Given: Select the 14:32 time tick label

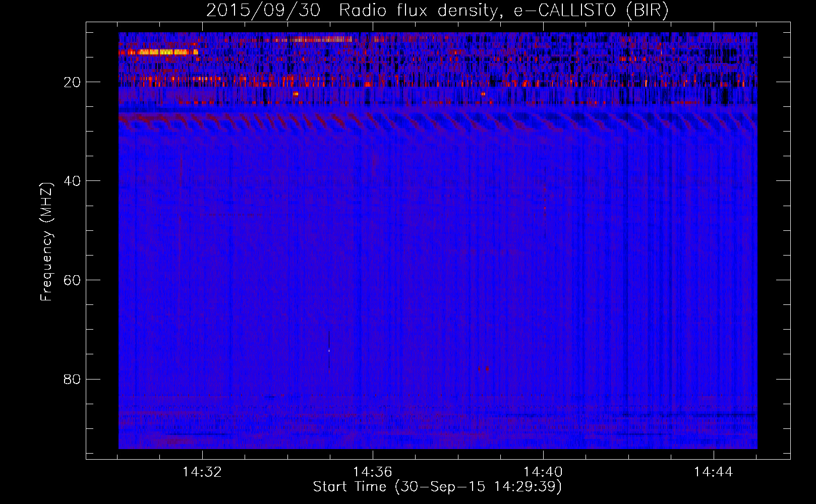Looking at the screenshot, I should pos(202,472).
